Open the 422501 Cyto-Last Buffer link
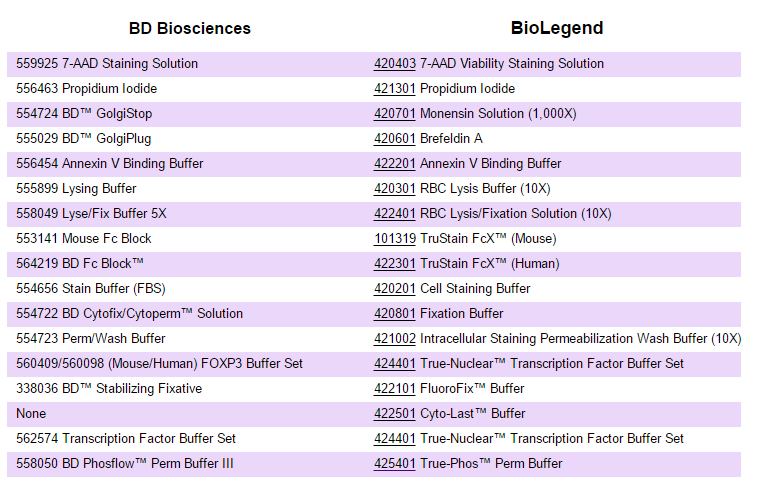The image size is (762, 482). [x=395, y=414]
